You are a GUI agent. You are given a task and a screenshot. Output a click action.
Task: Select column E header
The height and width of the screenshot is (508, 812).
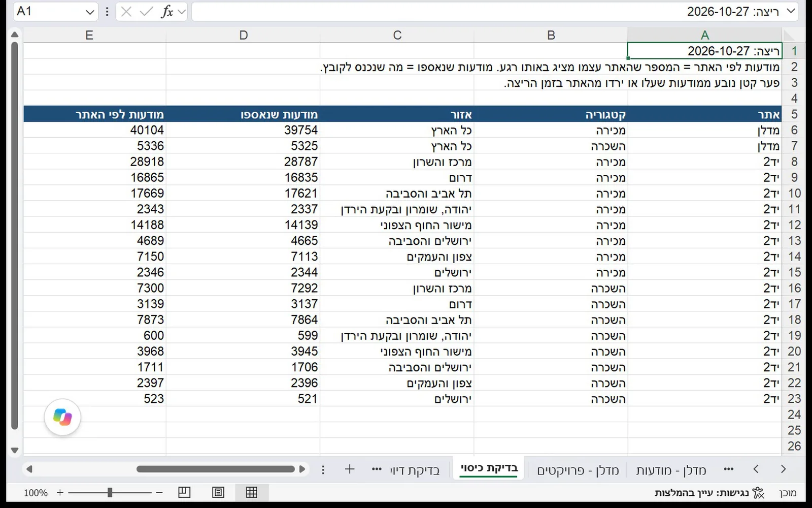89,35
